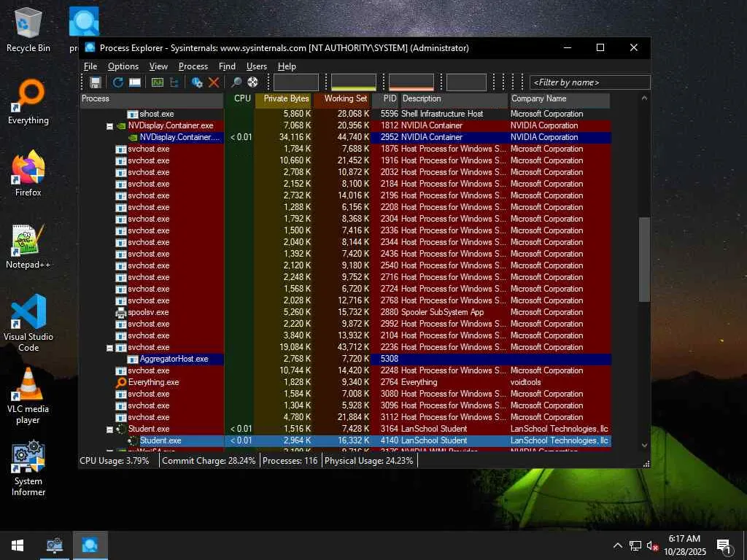Click in the Filter by name field
The width and height of the screenshot is (747, 560).
pyautogui.click(x=589, y=82)
